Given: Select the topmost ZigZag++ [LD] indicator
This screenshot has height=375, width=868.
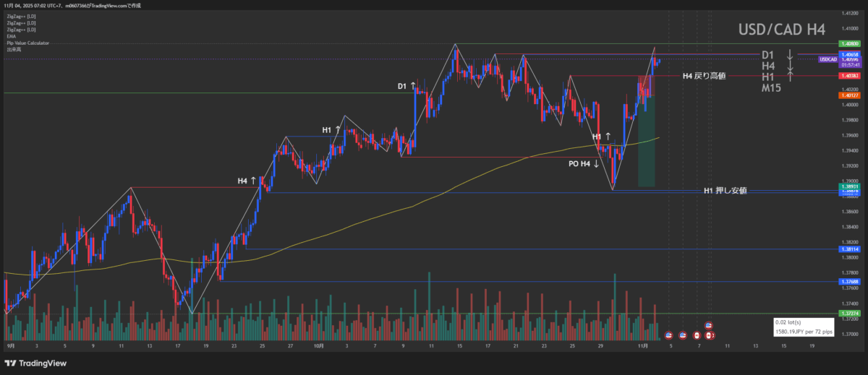Looking at the screenshot, I should (x=22, y=16).
